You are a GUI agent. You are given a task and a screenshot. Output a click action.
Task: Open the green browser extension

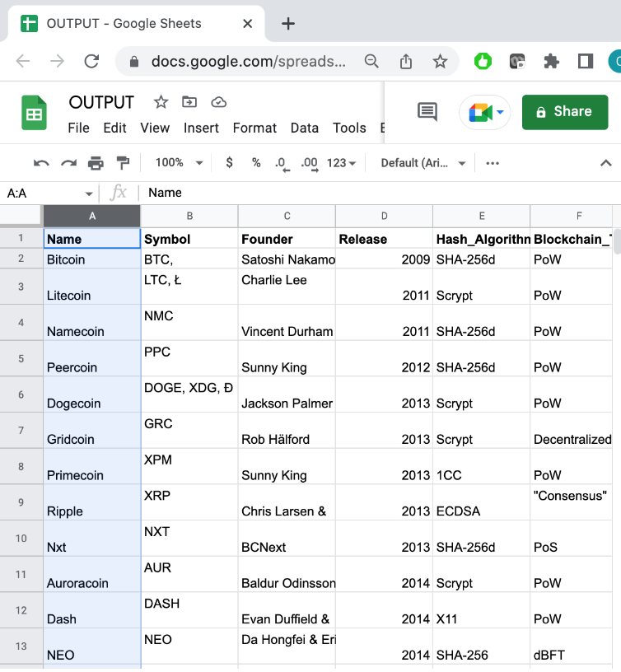coord(483,62)
